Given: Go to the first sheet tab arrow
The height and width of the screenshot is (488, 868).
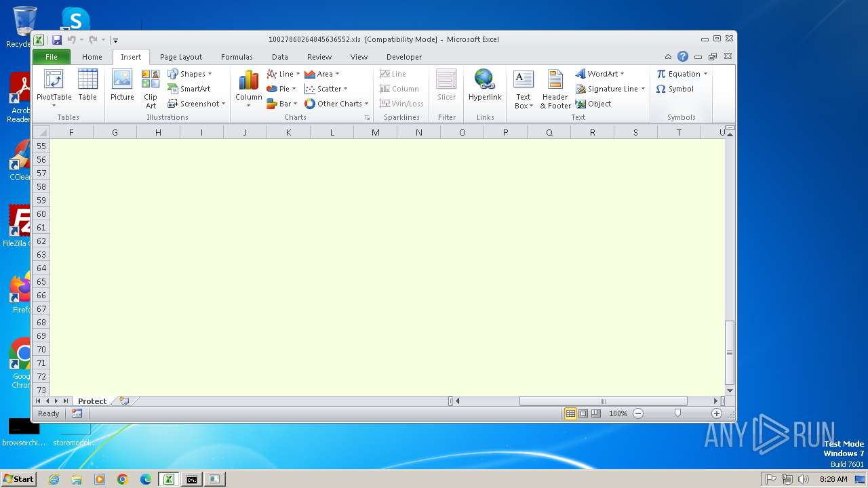Looking at the screenshot, I should pos(38,401).
